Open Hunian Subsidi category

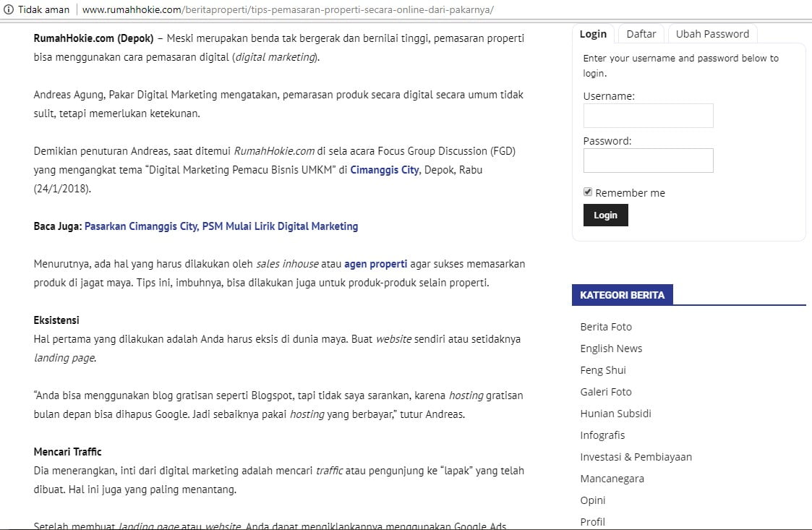coord(615,414)
